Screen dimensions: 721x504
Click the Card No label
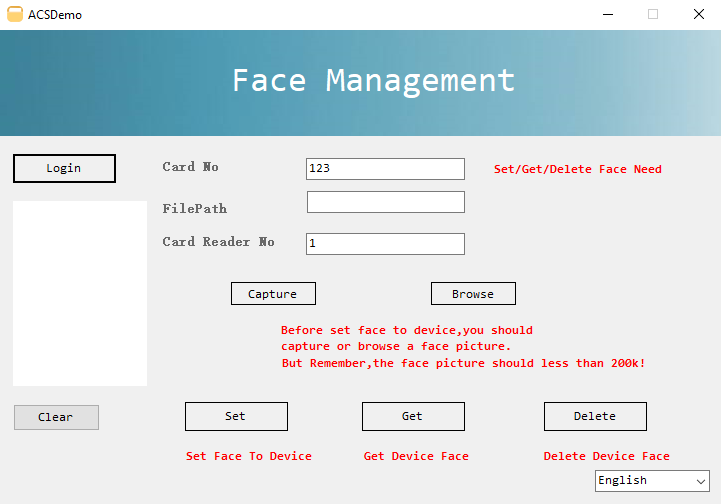click(190, 167)
